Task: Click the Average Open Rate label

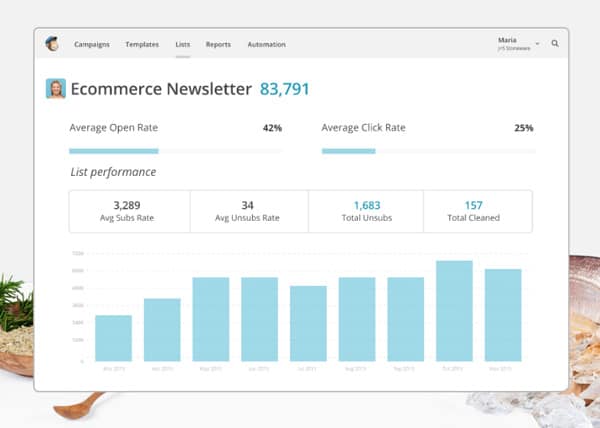Action: (x=114, y=128)
